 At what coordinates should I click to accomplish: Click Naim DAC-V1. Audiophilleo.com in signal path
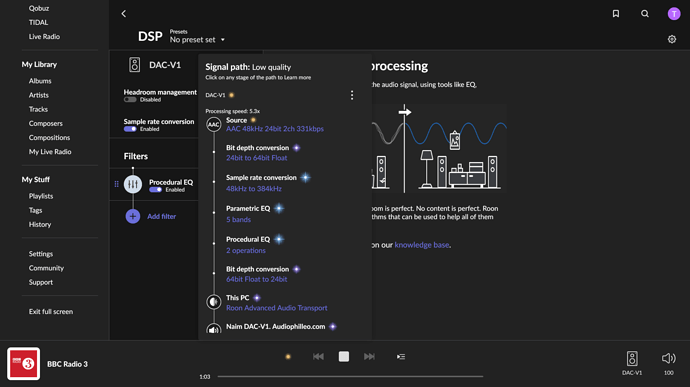(275, 326)
